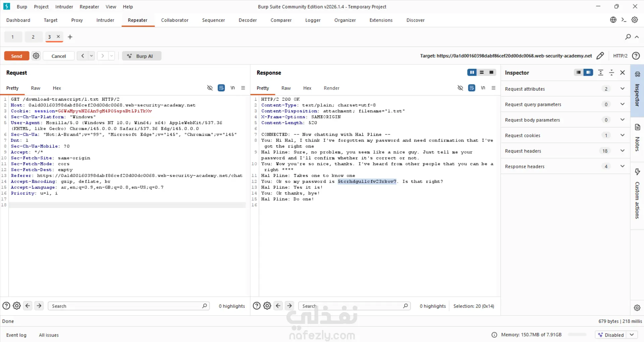
Task: Close Repeater tab 3
Action: tap(58, 37)
